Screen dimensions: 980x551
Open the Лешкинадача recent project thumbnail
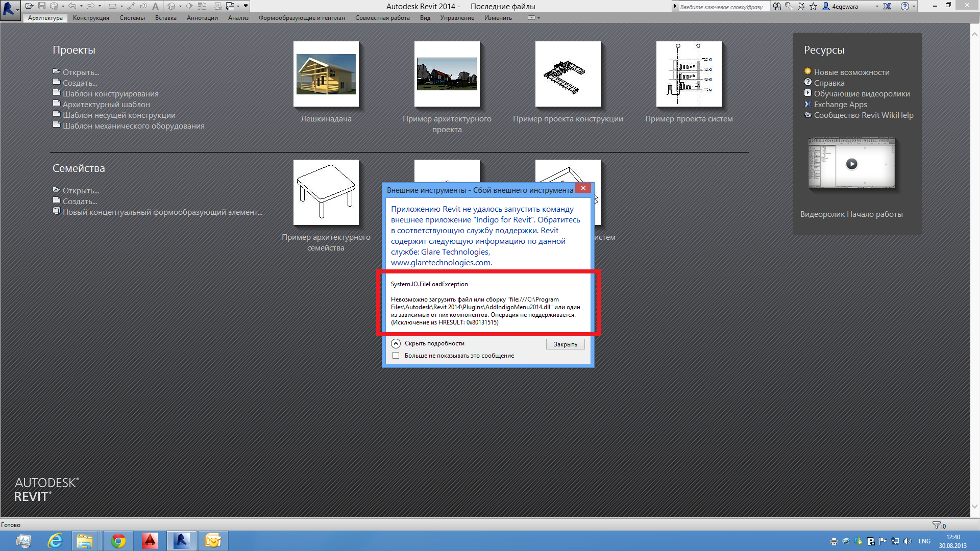pos(326,74)
